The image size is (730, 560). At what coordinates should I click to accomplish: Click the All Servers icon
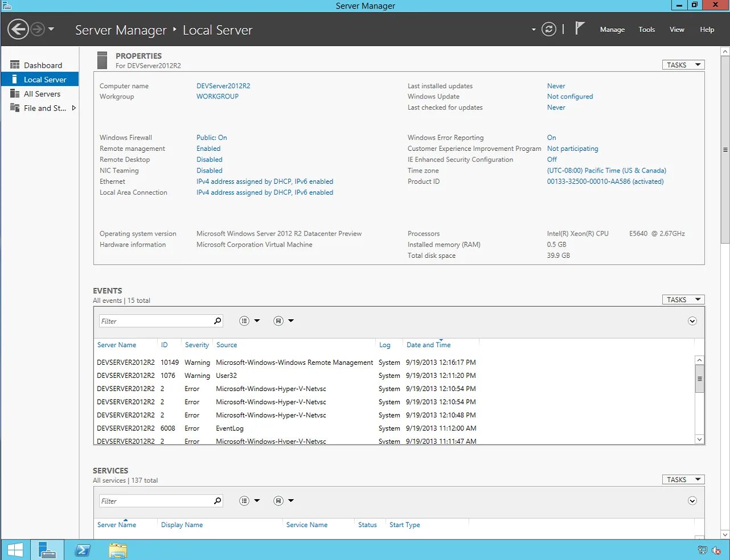point(15,94)
